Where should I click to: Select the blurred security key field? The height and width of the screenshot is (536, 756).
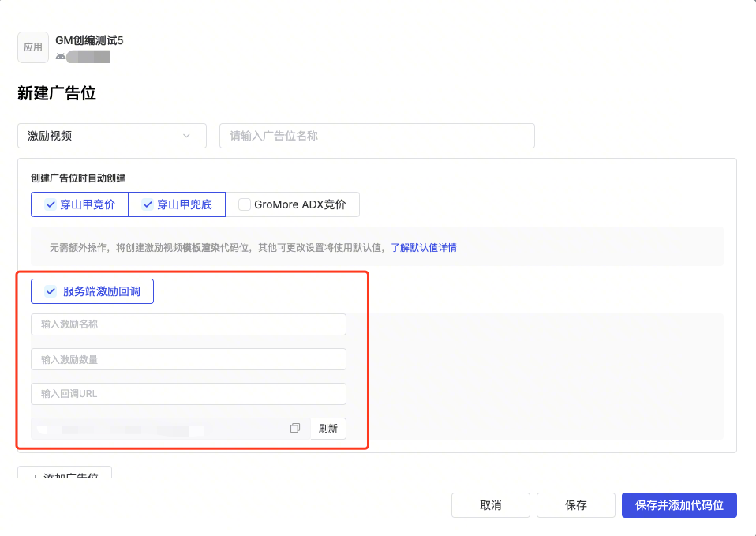[158, 429]
